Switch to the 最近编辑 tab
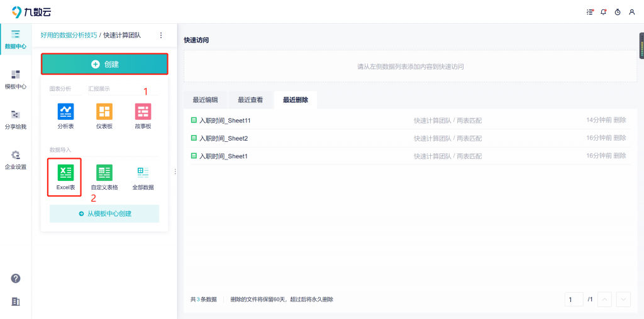This screenshot has width=644, height=319. tap(205, 100)
